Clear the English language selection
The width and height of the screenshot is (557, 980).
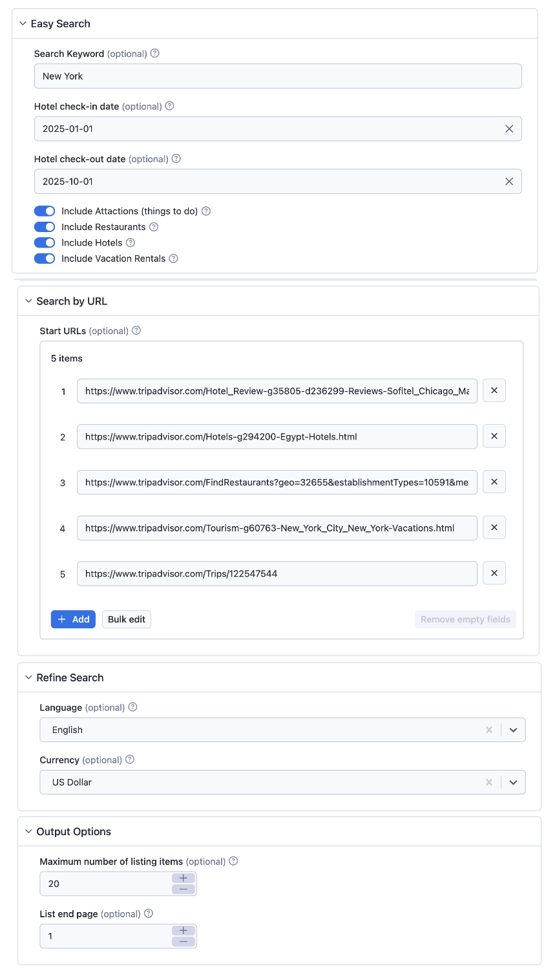[489, 730]
